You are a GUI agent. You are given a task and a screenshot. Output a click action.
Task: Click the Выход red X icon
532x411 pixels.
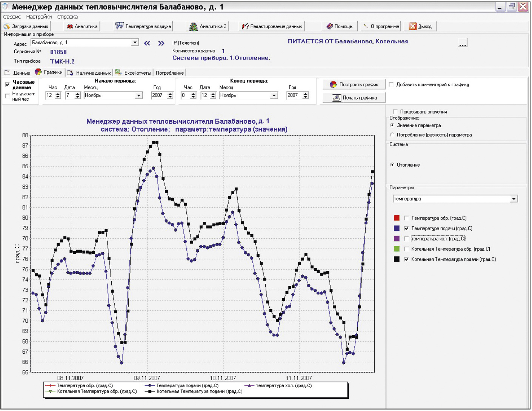pyautogui.click(x=413, y=26)
